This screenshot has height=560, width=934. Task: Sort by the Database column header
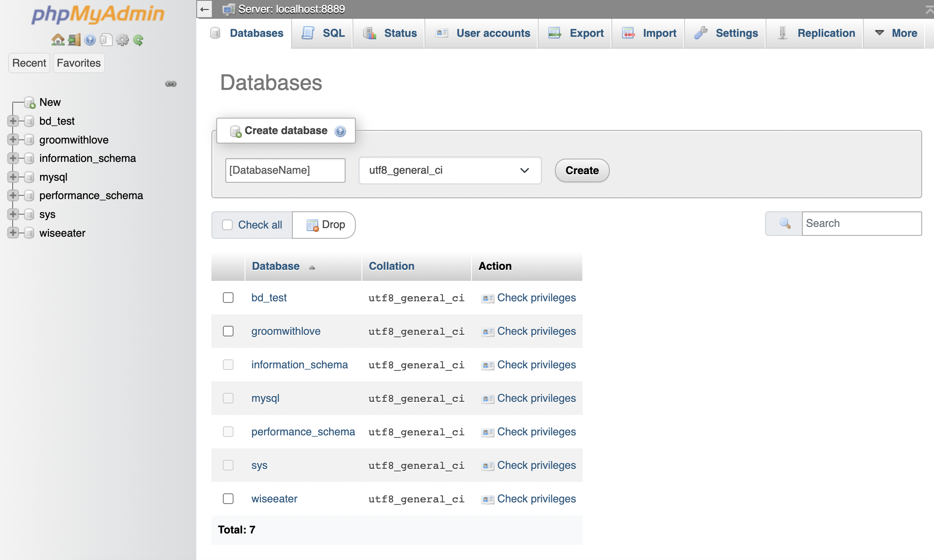coord(276,266)
